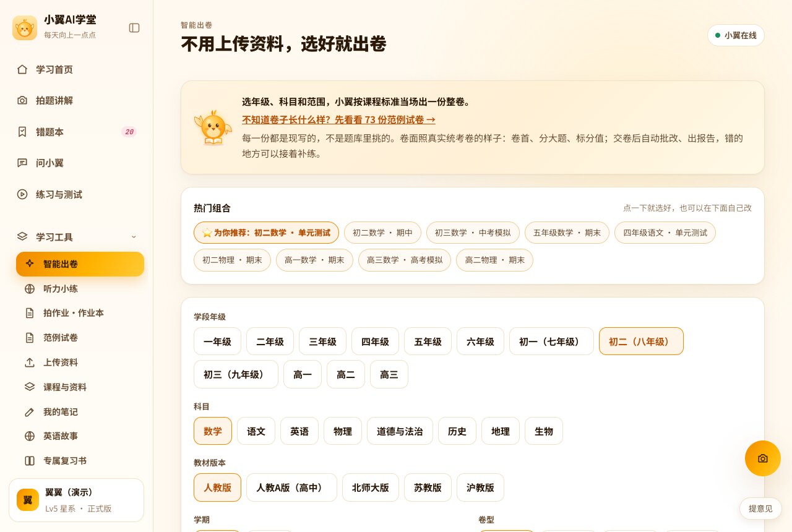
Task: Click the layers icon beside 课程与资料
Action: tap(30, 387)
